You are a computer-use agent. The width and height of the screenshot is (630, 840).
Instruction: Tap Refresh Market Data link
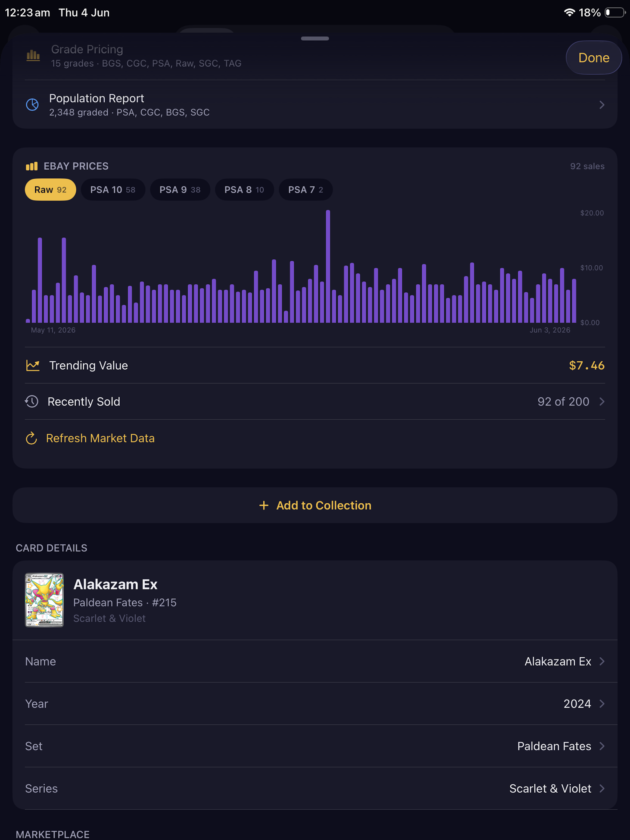[100, 438]
